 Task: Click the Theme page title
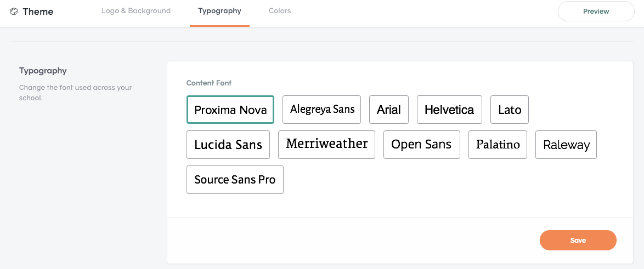coord(38,12)
